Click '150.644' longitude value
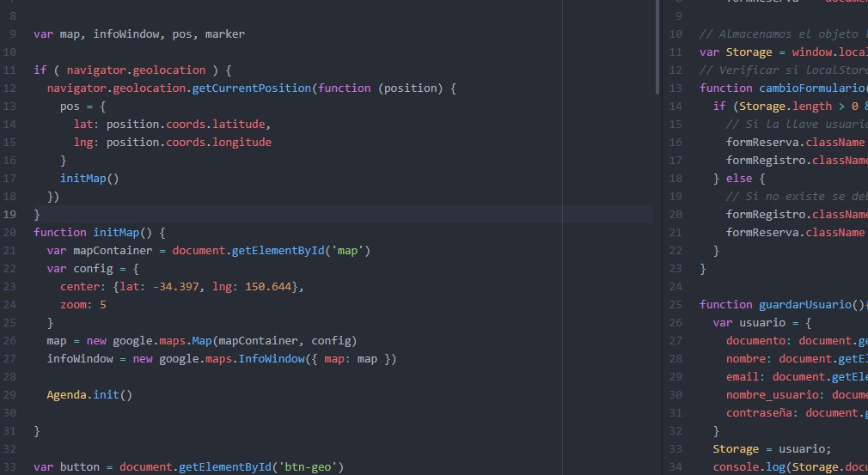Viewport: 868px width, 475px height. (268, 287)
